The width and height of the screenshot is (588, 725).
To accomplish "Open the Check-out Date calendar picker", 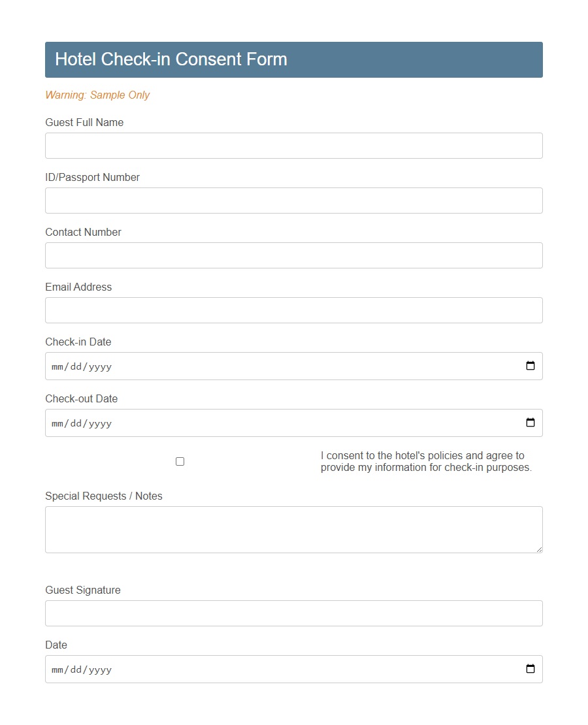I will pos(529,423).
